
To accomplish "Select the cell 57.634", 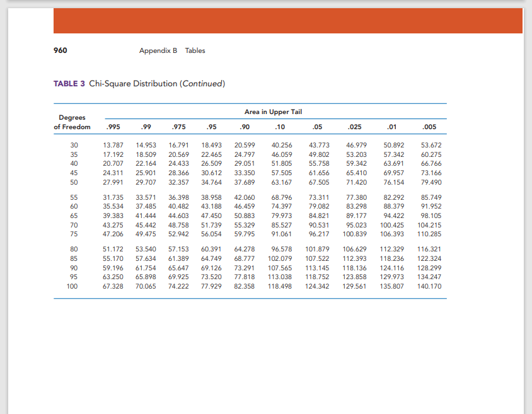I will (146, 259).
